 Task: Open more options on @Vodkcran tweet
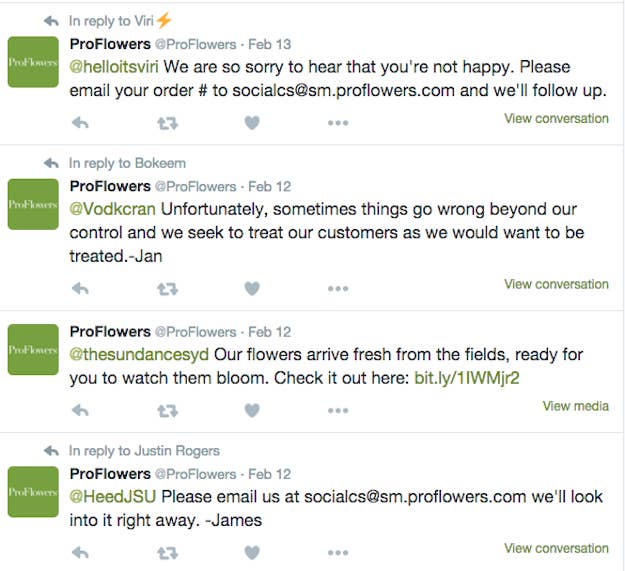coord(338,288)
